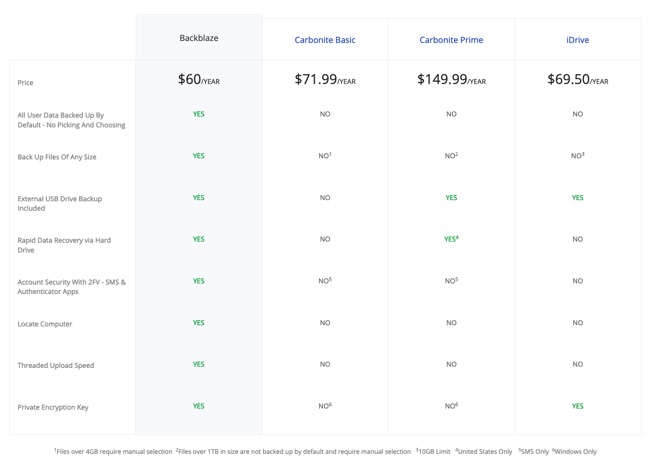
Task: Click Backblaze YES for All User Data Backed Up
Action: (x=199, y=114)
